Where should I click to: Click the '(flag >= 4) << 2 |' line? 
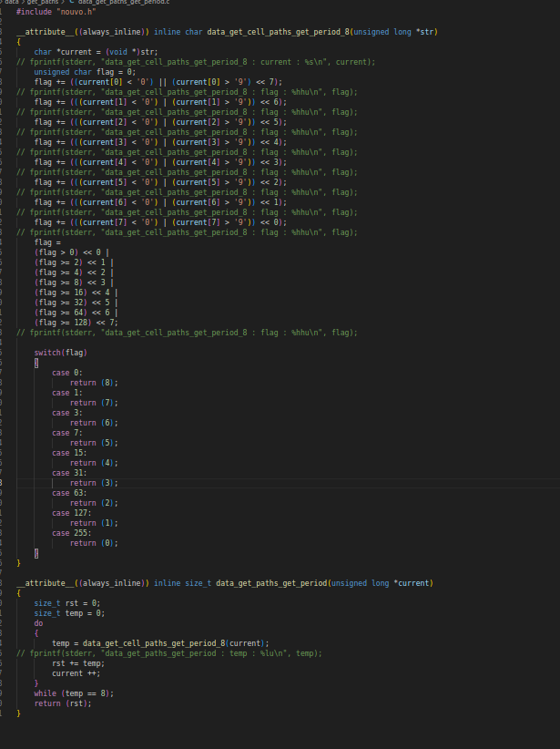coord(74,272)
